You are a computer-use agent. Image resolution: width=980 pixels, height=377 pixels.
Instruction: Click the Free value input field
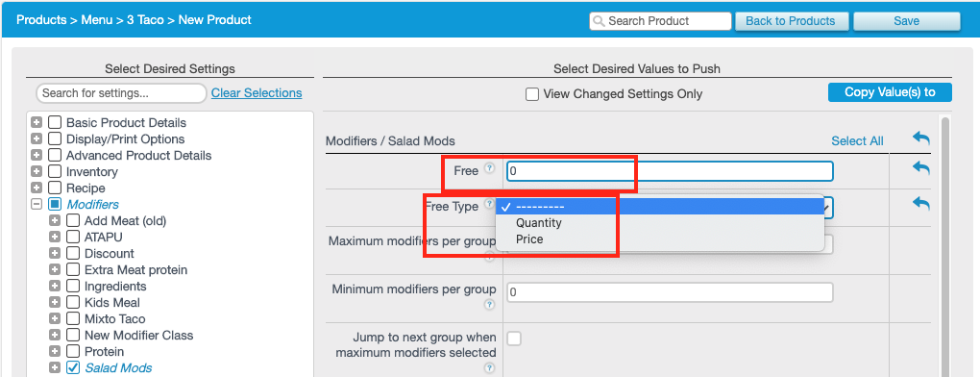point(670,170)
